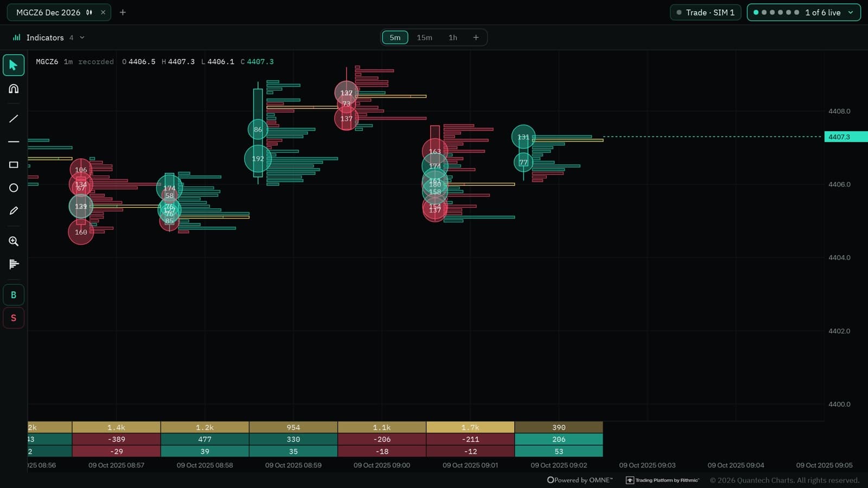This screenshot has width=868, height=488.
Task: Click the 4408.0 price axis label
Action: click(839, 111)
